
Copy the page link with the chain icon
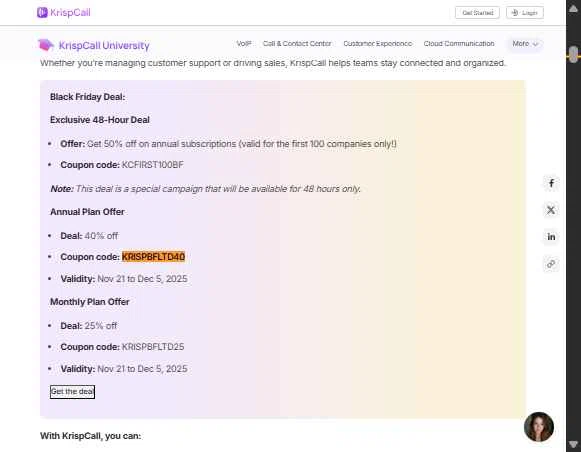point(551,264)
